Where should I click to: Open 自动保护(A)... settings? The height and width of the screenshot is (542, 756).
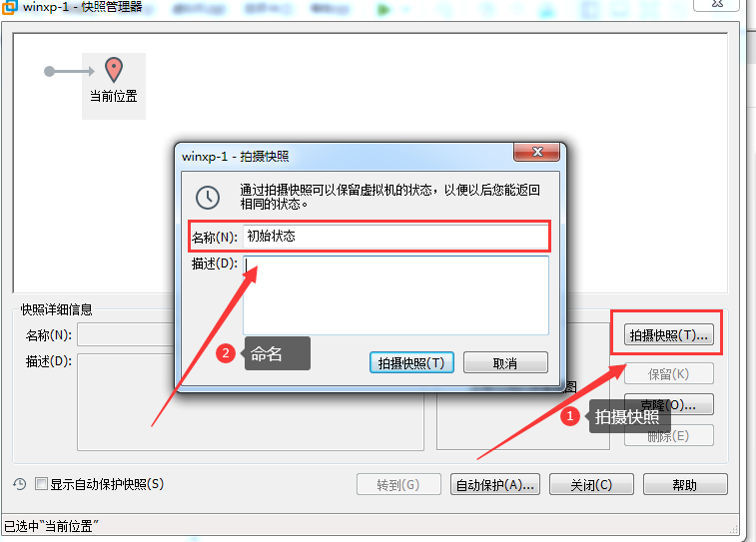pos(495,484)
